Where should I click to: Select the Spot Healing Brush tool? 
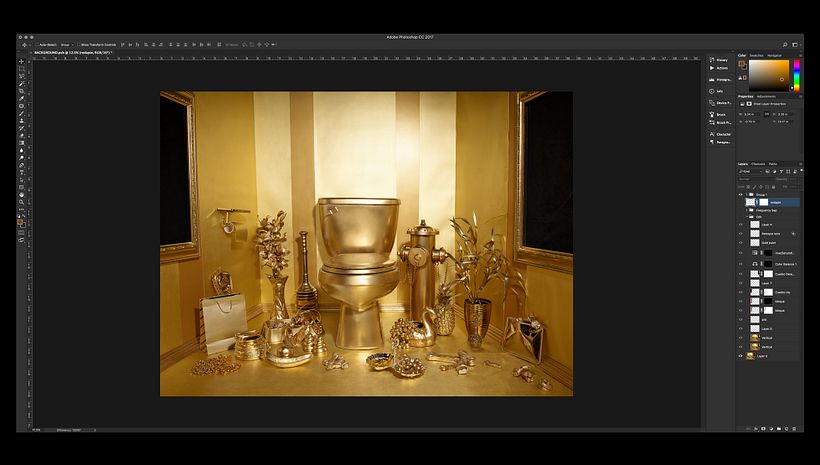point(21,106)
